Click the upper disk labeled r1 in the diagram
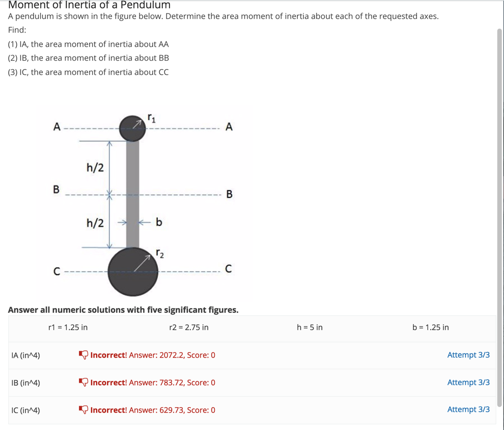The width and height of the screenshot is (504, 430). point(132,126)
